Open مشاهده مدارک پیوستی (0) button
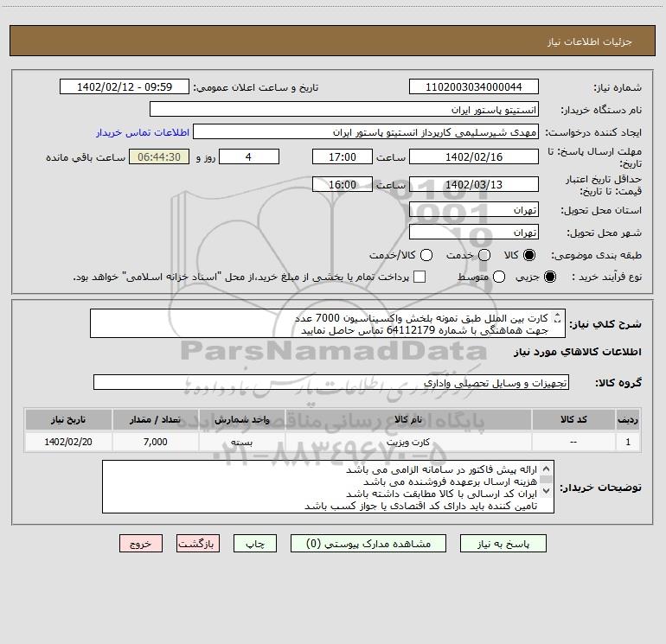 click(368, 544)
